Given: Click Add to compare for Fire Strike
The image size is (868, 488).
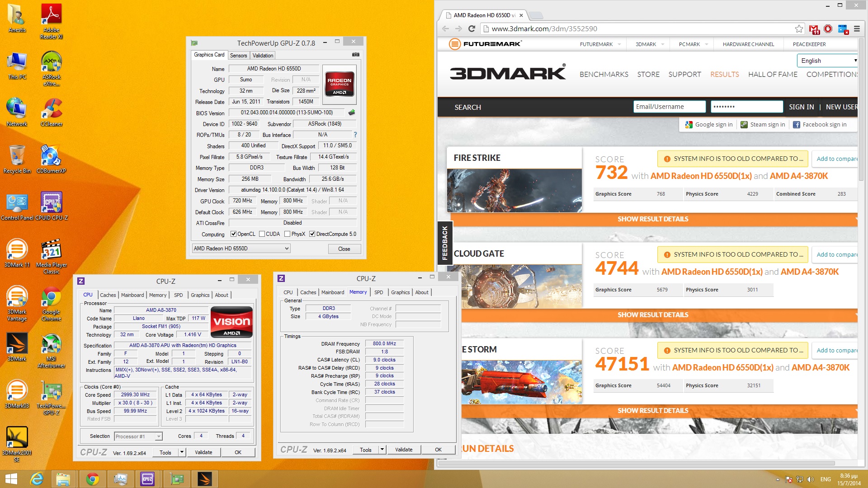Looking at the screenshot, I should (836, 159).
